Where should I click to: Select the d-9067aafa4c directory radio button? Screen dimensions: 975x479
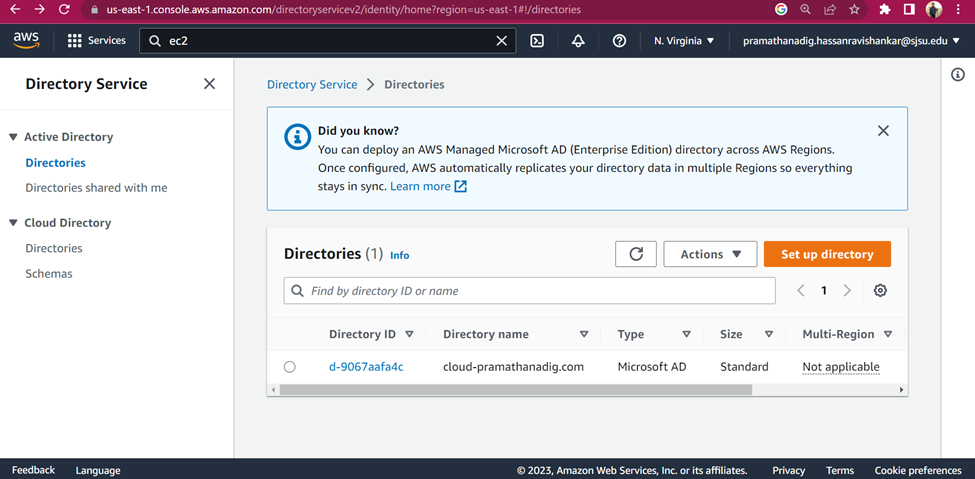tap(290, 367)
